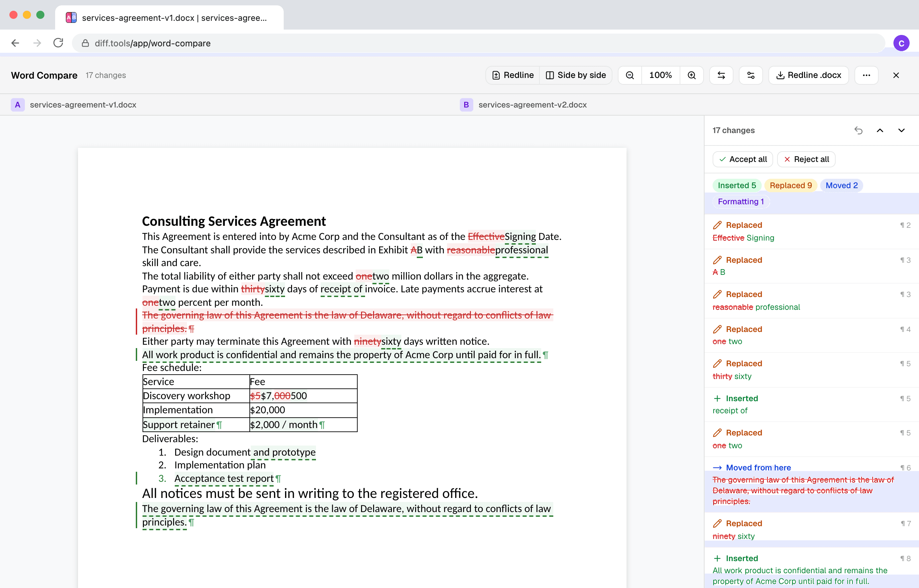Select the Moved from here change

pos(811,485)
